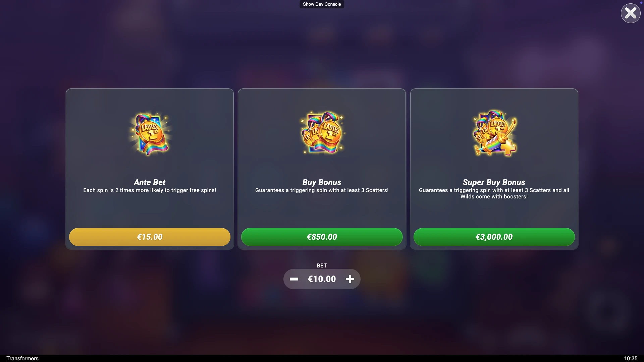Click the Ante Bet gold medal icon

[150, 134]
